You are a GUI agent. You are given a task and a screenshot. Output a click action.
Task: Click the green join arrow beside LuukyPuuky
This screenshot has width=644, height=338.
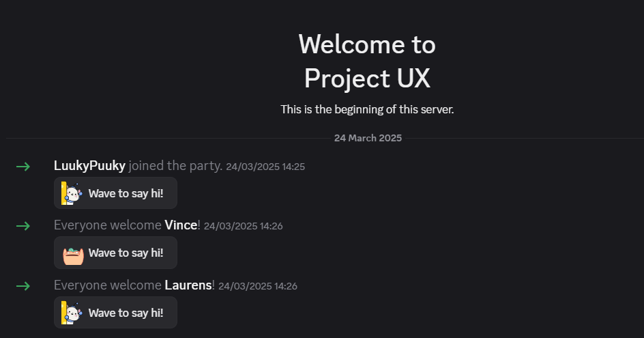pyautogui.click(x=23, y=167)
